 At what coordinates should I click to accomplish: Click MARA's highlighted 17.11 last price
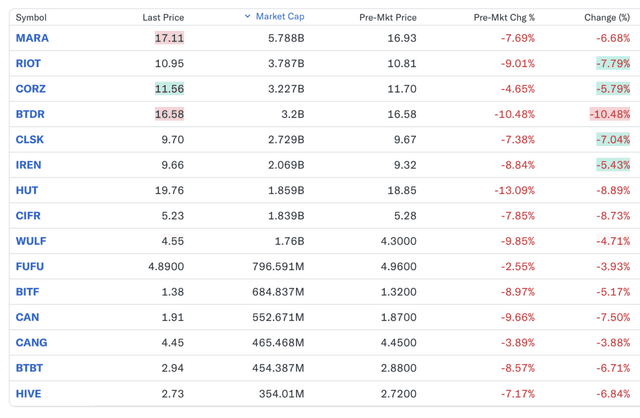169,38
